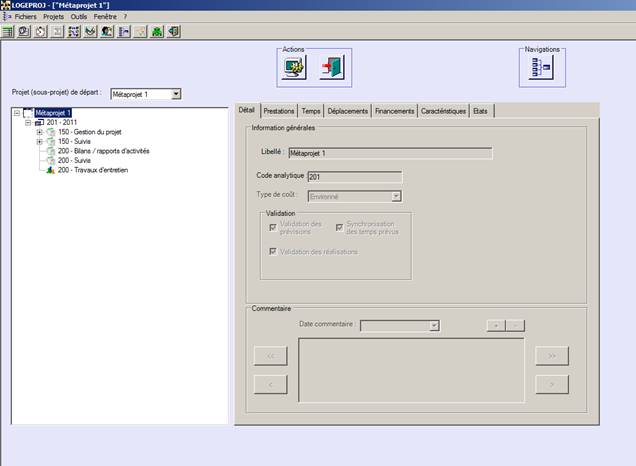Open the Fichiers menu
This screenshot has height=466, width=636.
pos(26,17)
